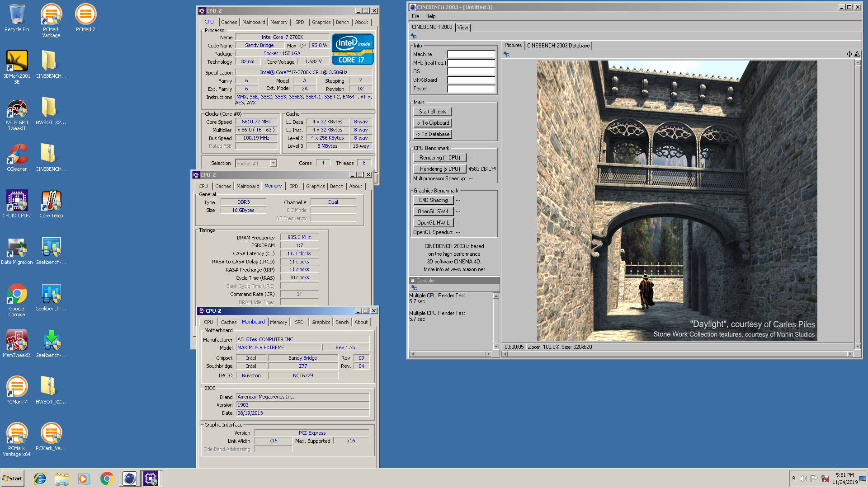Click the Machine input field

[472, 54]
